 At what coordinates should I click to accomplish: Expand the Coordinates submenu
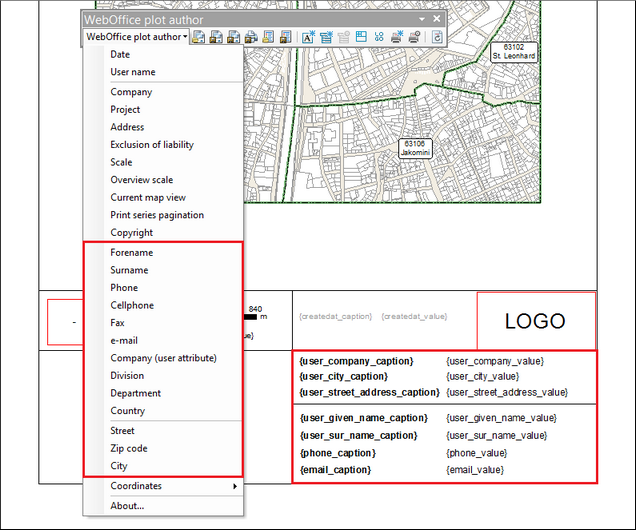point(163,486)
